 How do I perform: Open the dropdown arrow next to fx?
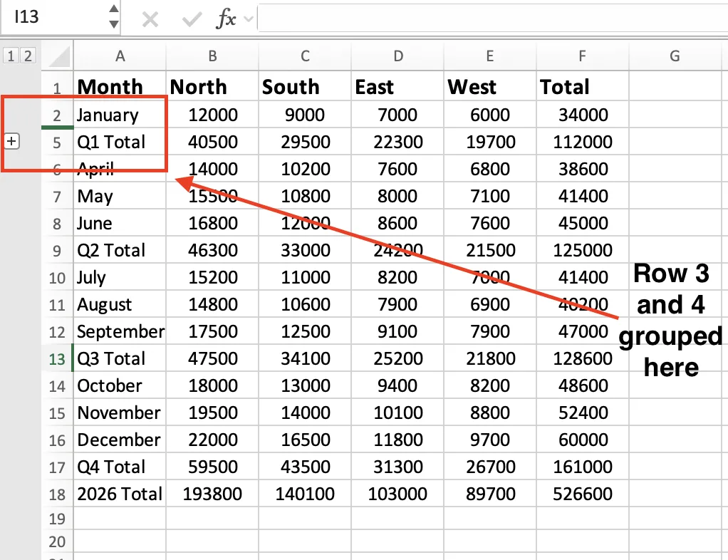(x=249, y=19)
